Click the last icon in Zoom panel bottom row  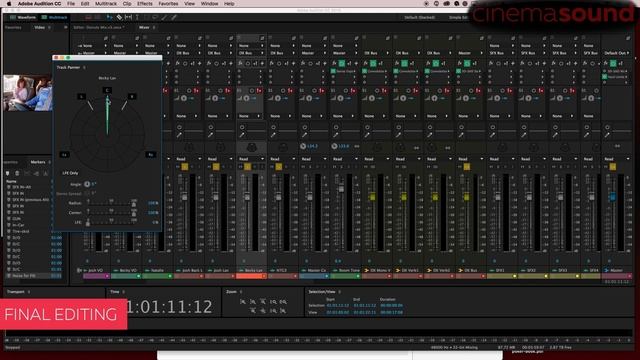283,311
